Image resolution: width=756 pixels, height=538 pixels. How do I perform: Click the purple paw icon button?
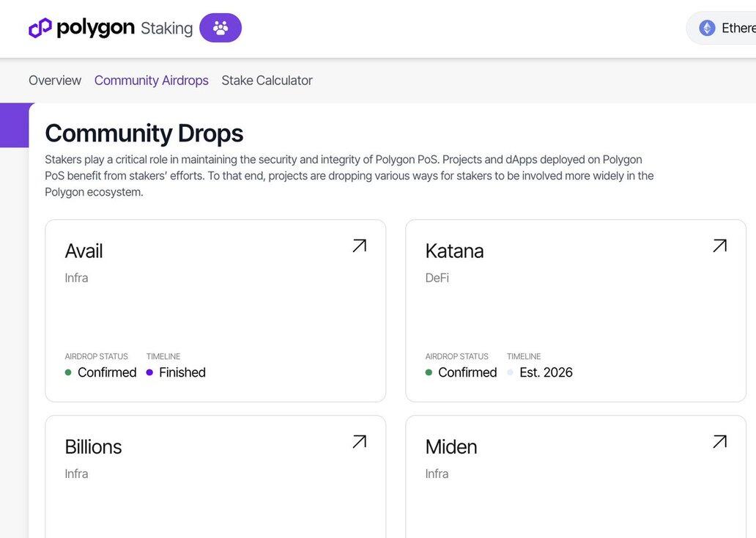220,28
